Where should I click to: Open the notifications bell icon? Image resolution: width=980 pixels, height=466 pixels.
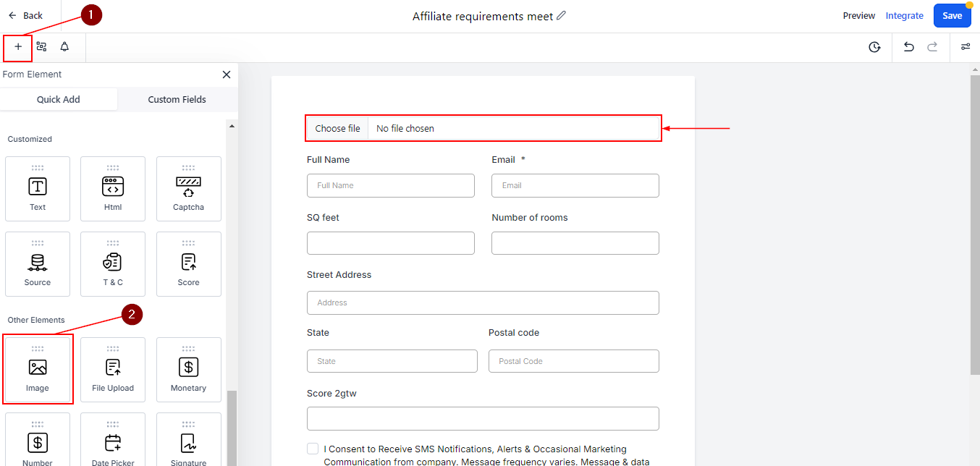click(64, 47)
